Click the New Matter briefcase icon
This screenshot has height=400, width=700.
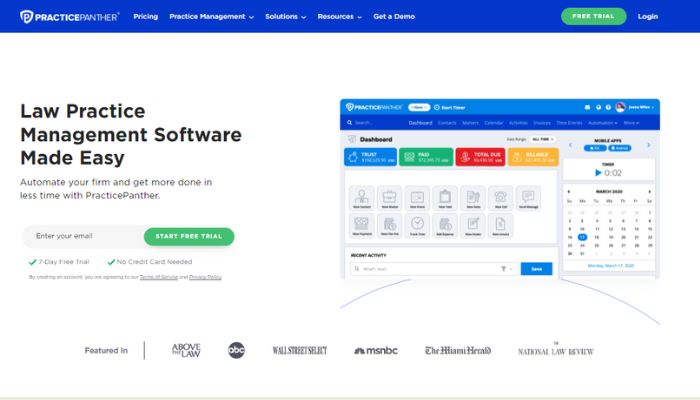point(390,198)
